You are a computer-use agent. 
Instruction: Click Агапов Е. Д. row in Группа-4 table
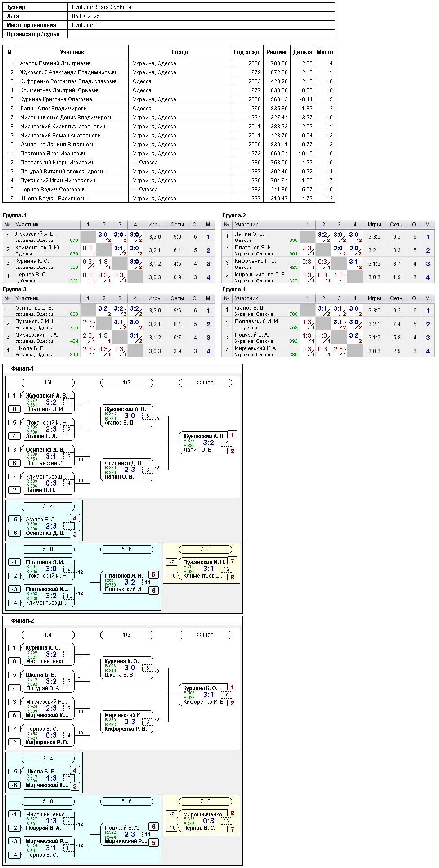328,310
